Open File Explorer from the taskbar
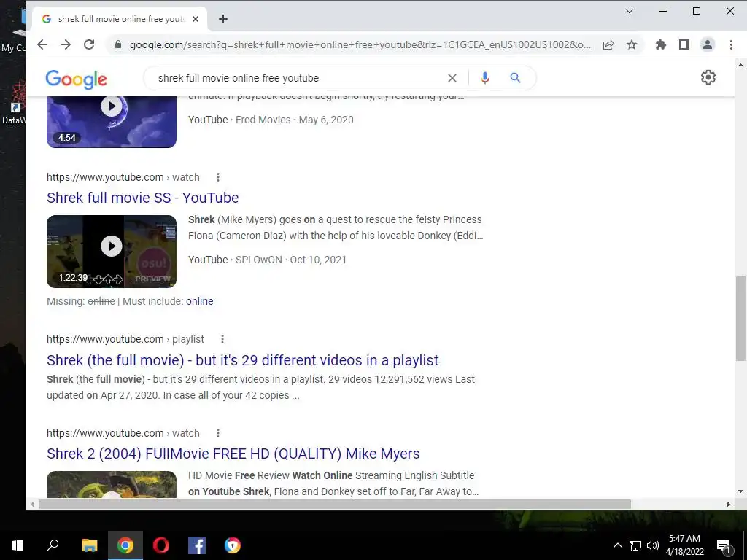Screen dimensions: 747x560 89,545
